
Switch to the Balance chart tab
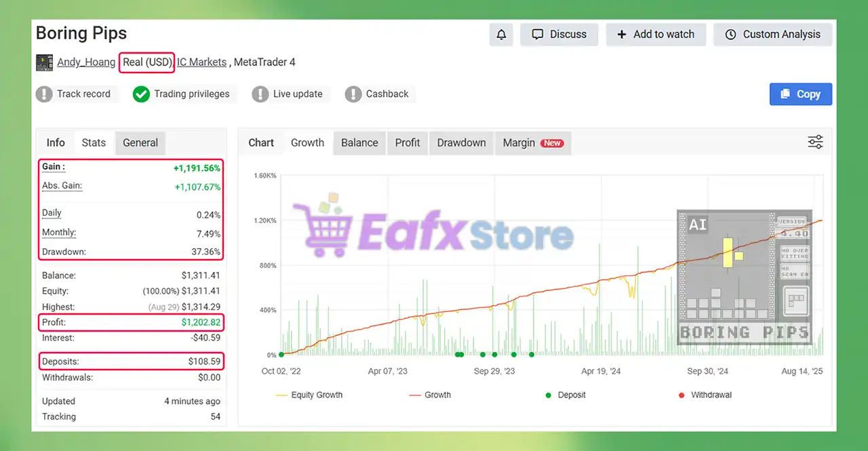[x=359, y=143]
